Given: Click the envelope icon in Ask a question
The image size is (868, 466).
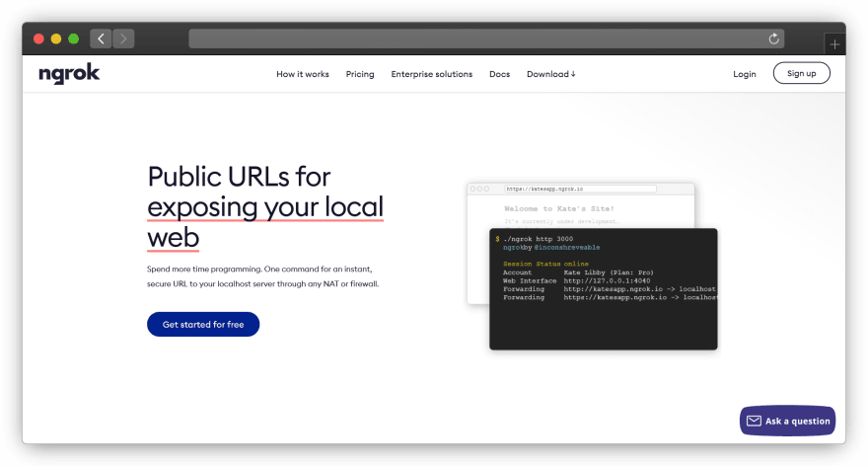Looking at the screenshot, I should point(754,422).
